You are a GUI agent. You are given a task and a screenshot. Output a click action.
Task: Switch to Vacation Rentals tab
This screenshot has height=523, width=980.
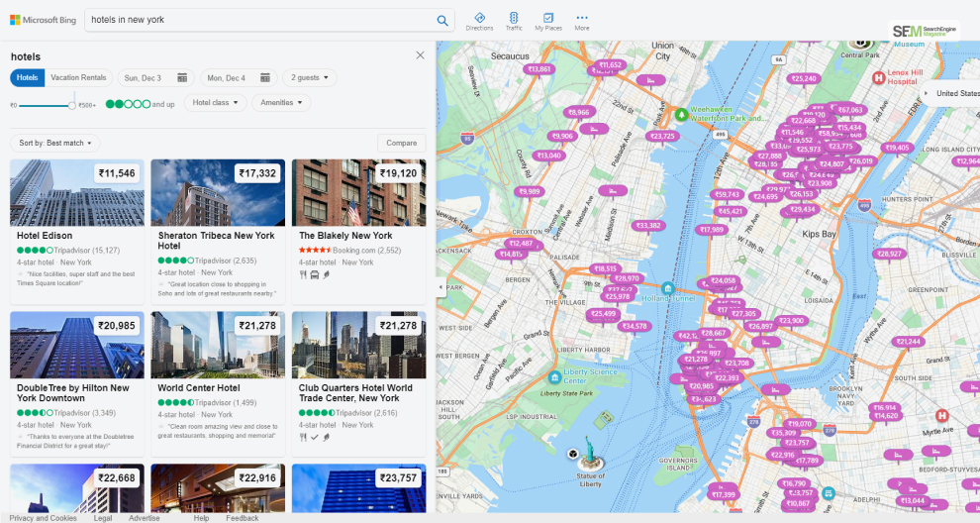(x=78, y=77)
